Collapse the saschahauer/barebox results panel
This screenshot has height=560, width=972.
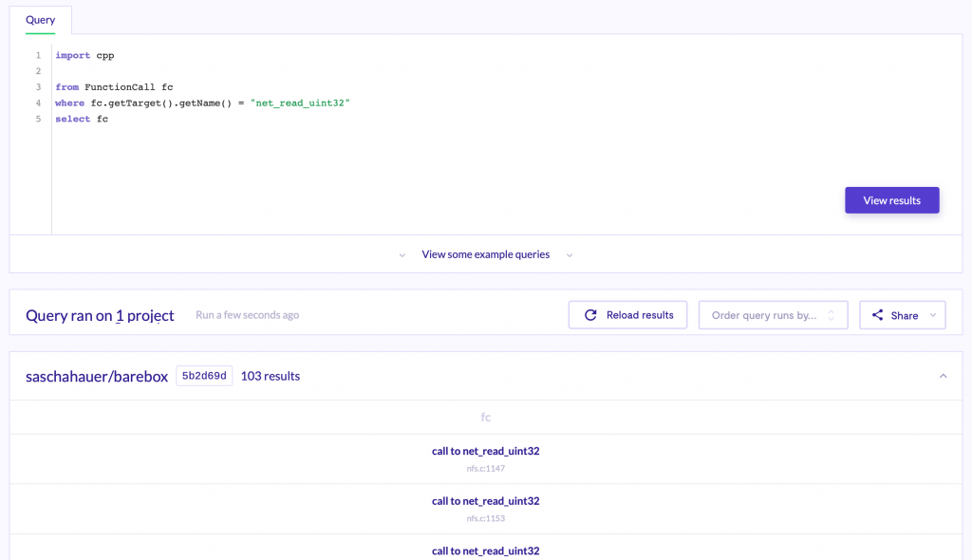(x=943, y=376)
